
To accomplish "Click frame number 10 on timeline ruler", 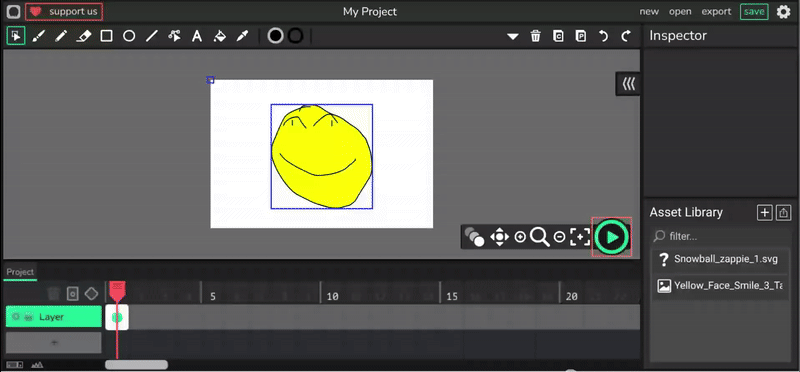I will coord(333,296).
